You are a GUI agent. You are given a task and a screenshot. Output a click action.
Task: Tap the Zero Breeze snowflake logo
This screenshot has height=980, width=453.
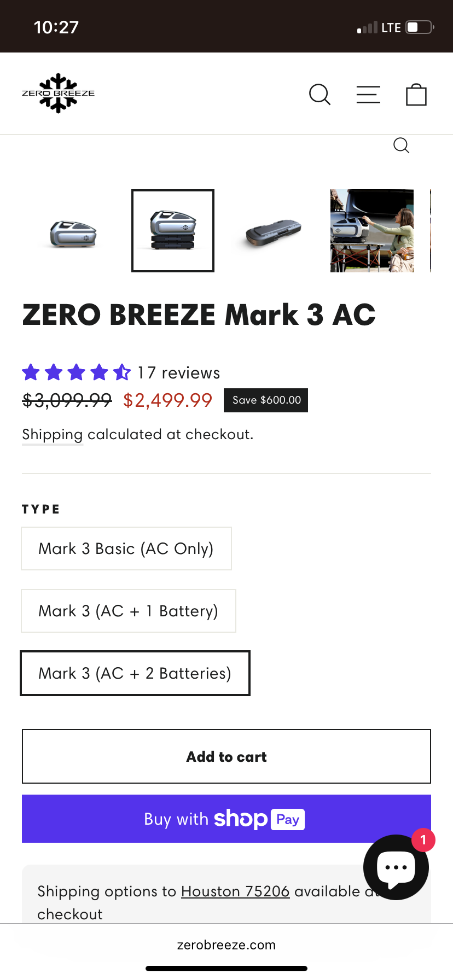click(58, 93)
